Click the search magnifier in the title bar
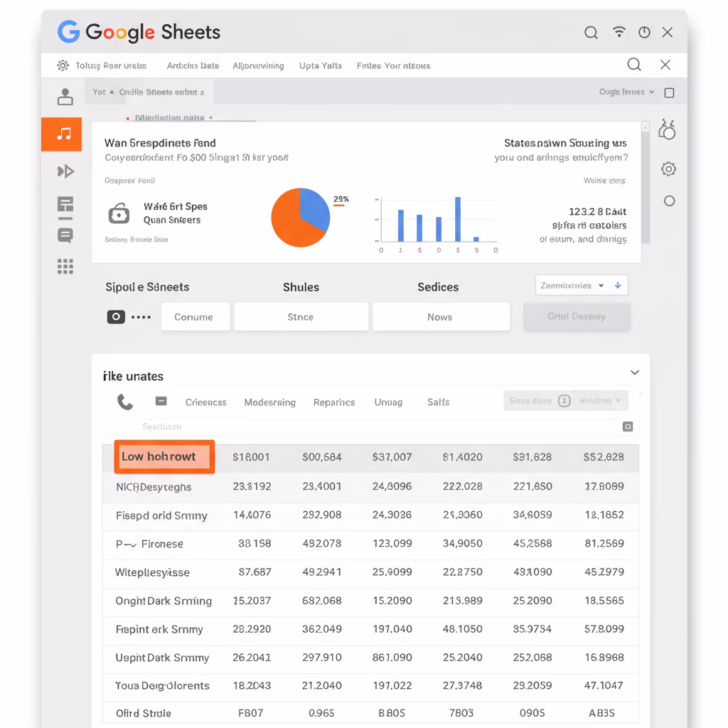This screenshot has height=728, width=728. [591, 33]
